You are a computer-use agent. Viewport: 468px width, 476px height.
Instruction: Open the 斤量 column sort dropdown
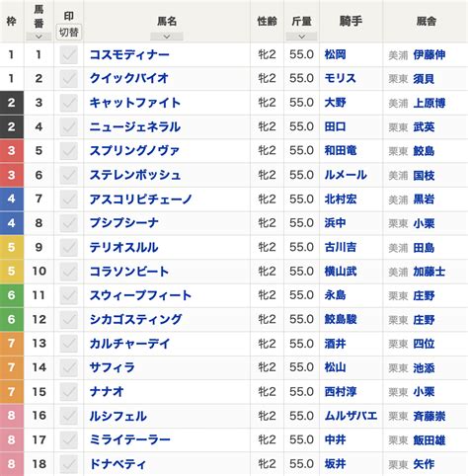click(301, 37)
